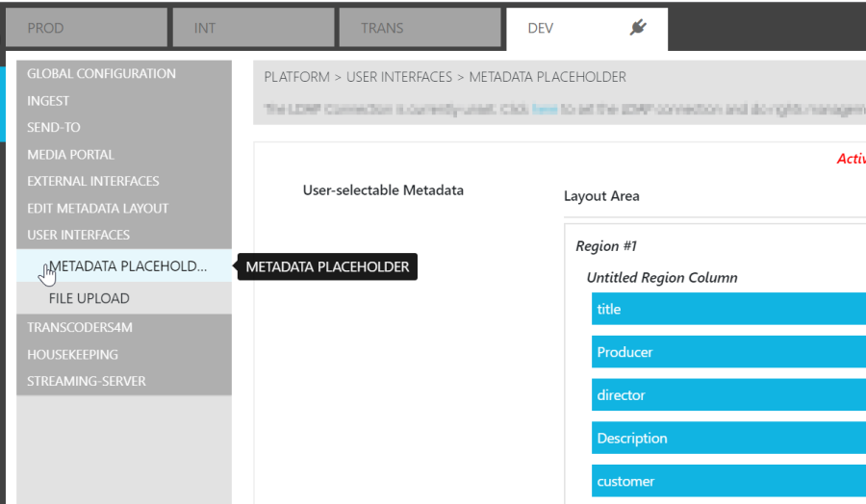Switch to the INT environment tab
This screenshot has height=504, width=866.
pos(252,28)
